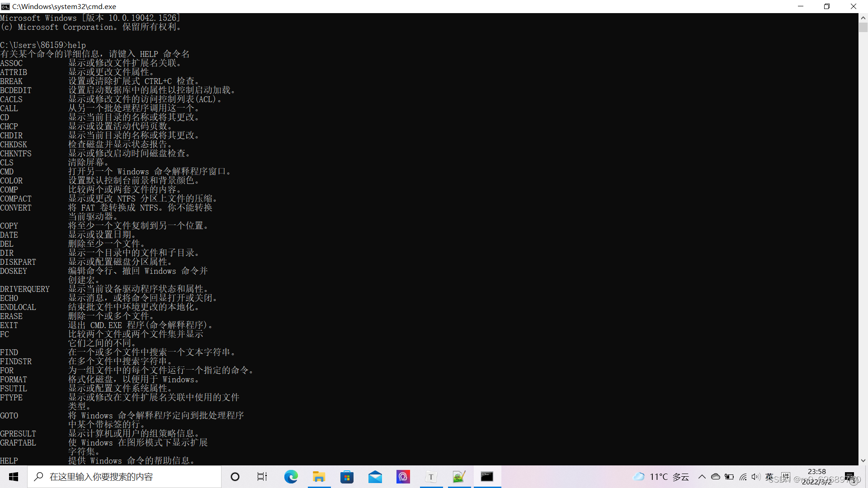The width and height of the screenshot is (868, 488).
Task: Open Mail app from taskbar
Action: (x=375, y=477)
